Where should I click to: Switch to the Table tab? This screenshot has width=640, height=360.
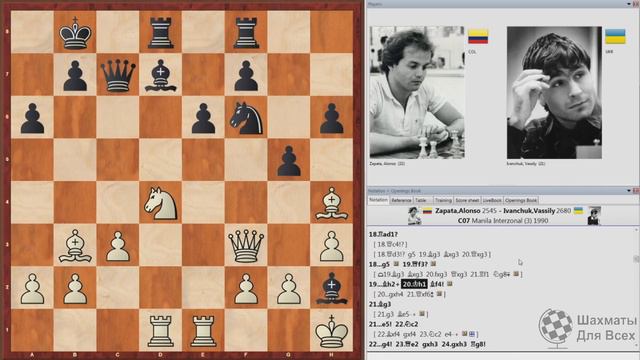coord(423,200)
